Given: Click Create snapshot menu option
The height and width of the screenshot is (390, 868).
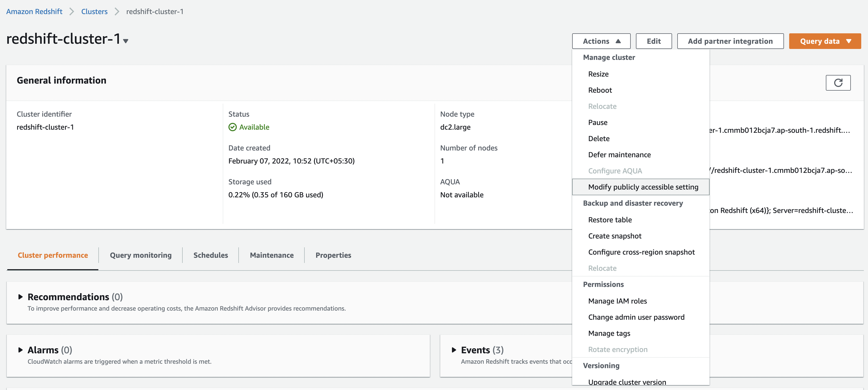Looking at the screenshot, I should pos(614,236).
